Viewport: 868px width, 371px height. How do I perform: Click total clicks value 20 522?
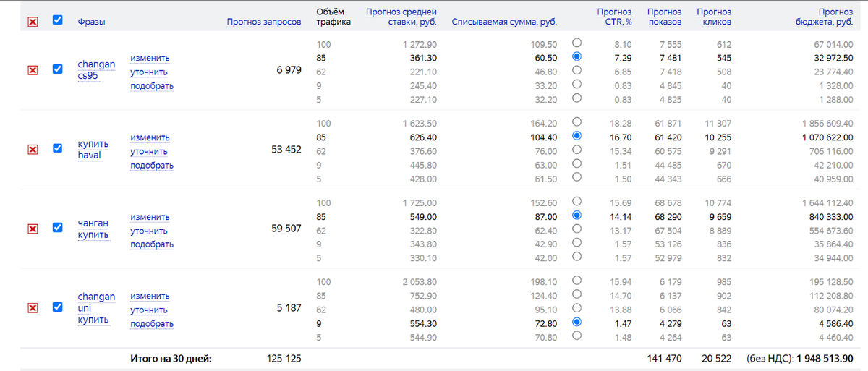717,358
